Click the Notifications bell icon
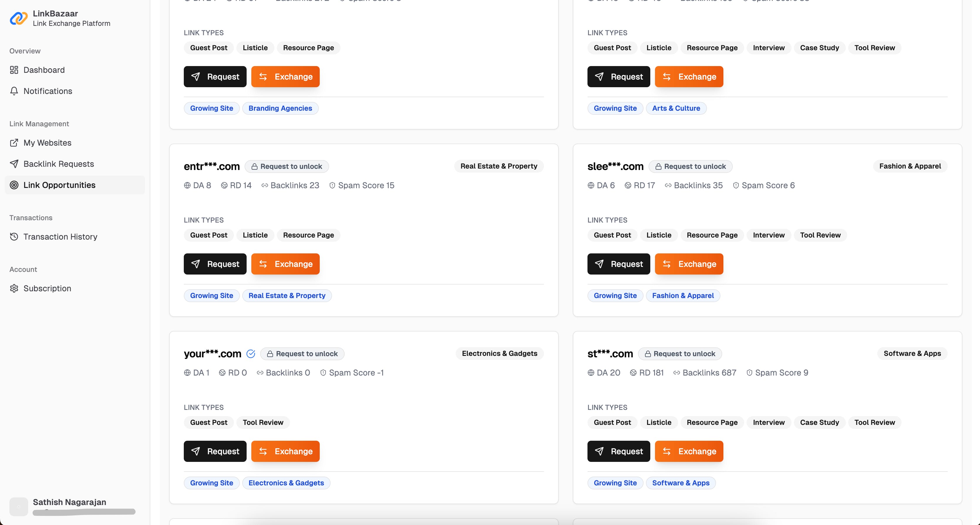This screenshot has height=525, width=980. click(14, 91)
